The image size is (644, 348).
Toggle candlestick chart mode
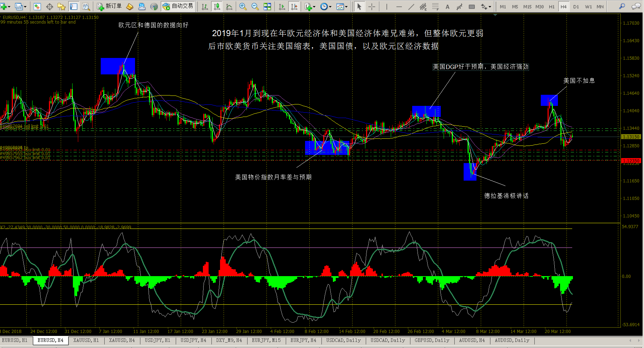click(217, 6)
